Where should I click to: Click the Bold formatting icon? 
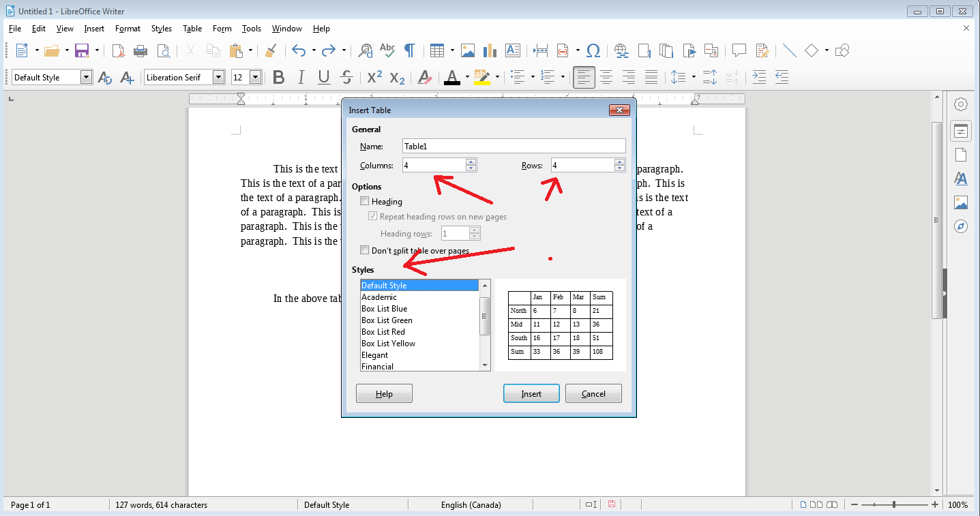[x=278, y=78]
